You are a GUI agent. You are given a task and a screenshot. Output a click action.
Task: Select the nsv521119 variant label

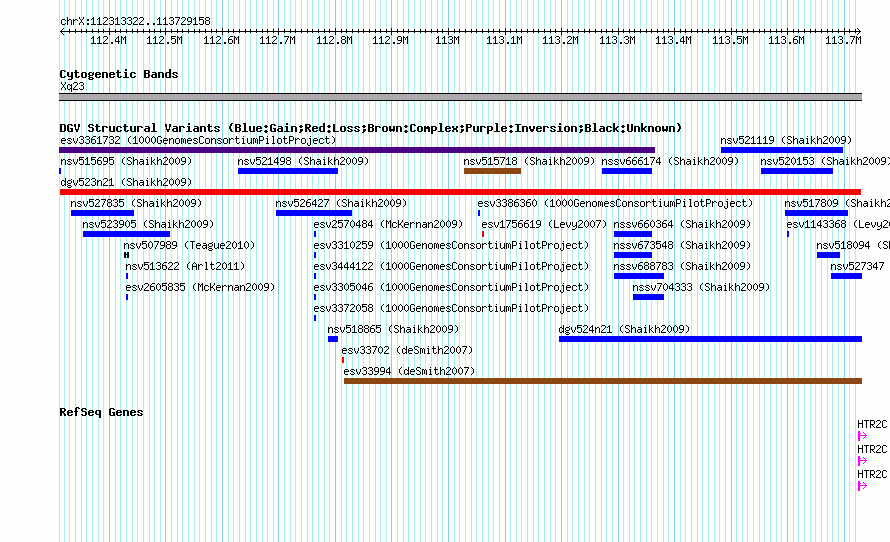(786, 140)
